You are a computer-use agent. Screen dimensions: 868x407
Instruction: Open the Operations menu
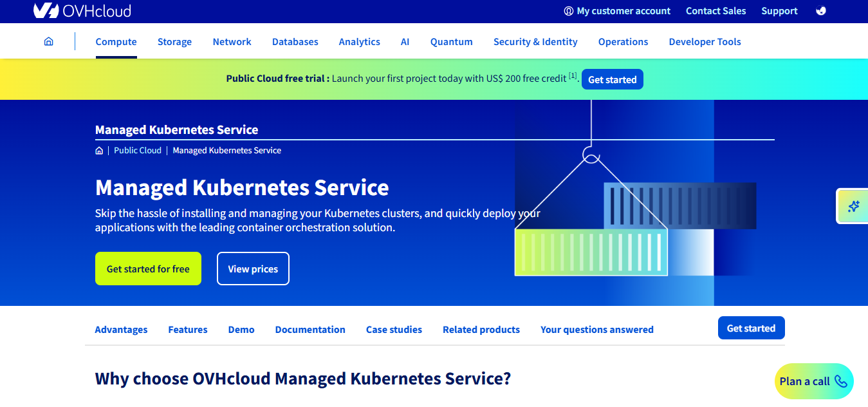click(x=623, y=42)
